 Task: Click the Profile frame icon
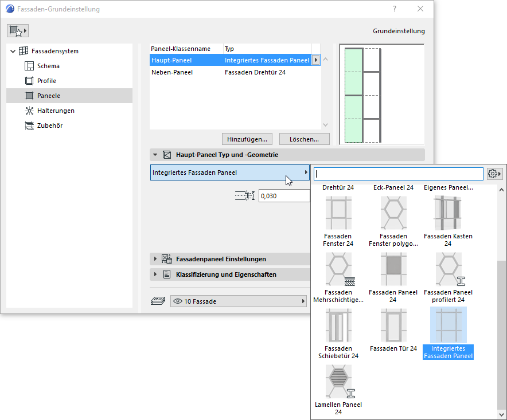(x=29, y=81)
